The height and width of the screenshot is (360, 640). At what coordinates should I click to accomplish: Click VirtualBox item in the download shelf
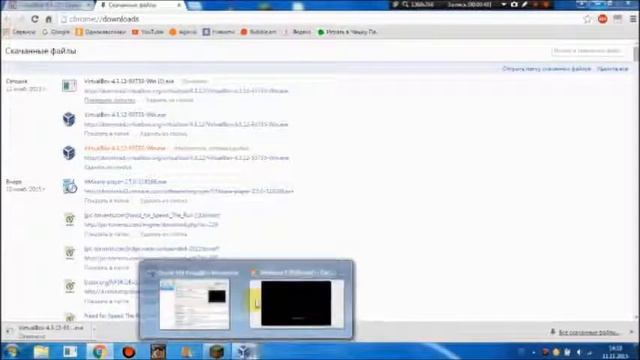(x=46, y=331)
